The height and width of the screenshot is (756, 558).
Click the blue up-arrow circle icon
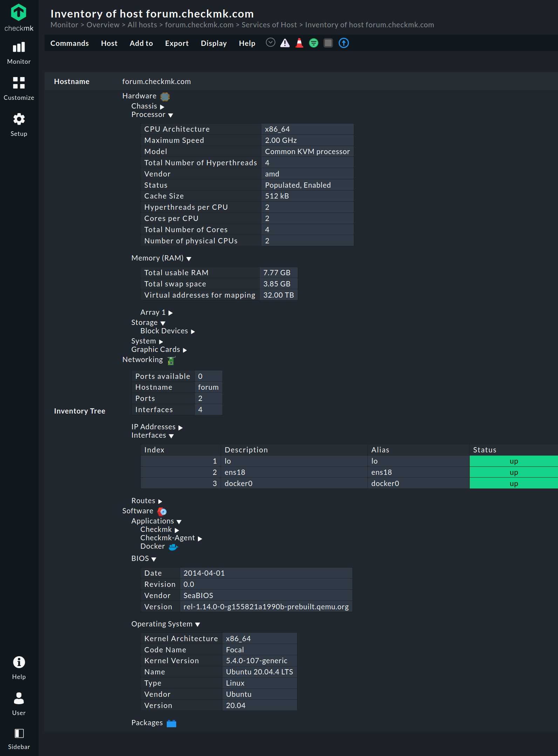coord(344,43)
